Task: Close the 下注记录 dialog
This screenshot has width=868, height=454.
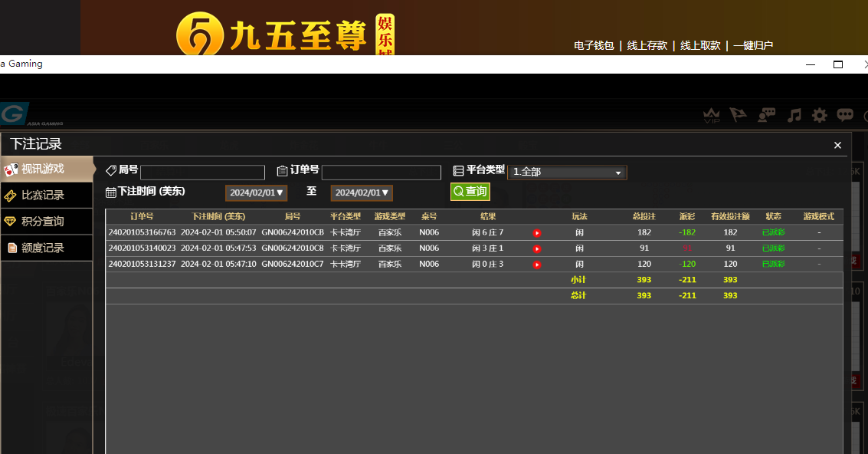Action: click(837, 145)
